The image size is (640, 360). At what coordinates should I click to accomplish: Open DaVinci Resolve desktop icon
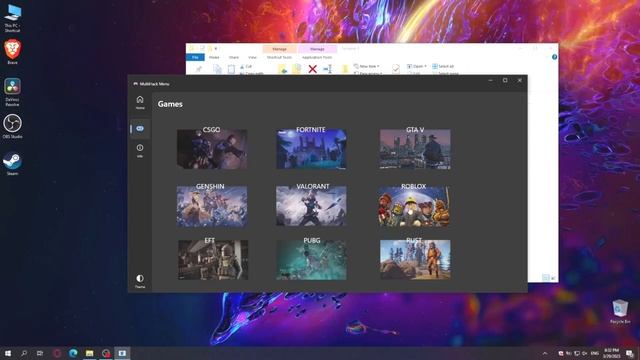coord(12,92)
